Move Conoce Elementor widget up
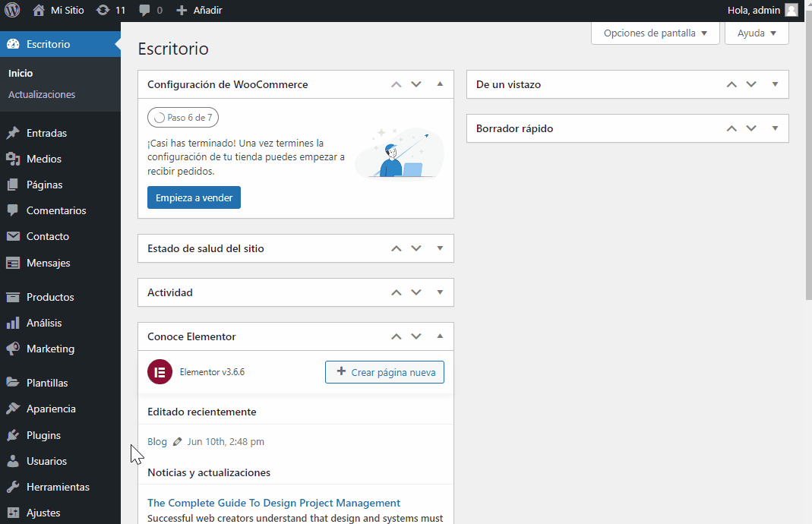 397,336
